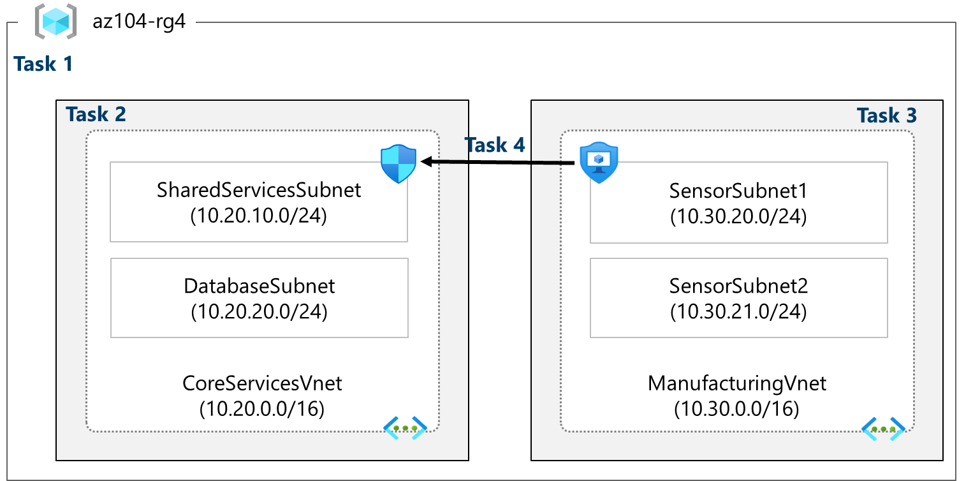Click the Task 4 label
Screen dimensions: 980x481
(x=495, y=145)
